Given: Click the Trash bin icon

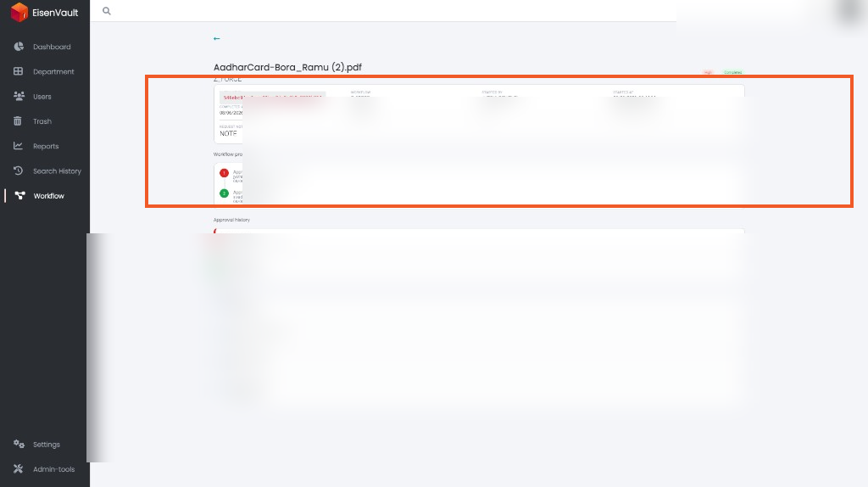Looking at the screenshot, I should (x=18, y=120).
